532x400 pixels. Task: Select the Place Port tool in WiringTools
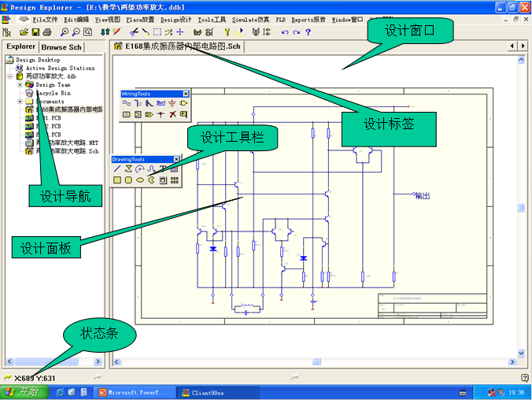(150, 114)
